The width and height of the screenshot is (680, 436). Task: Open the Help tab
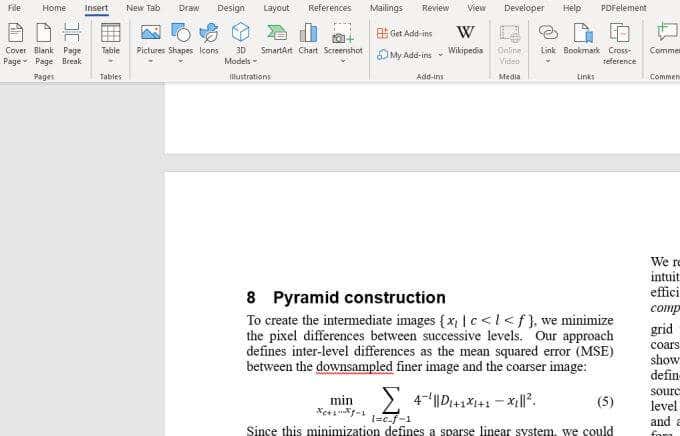[x=572, y=8]
